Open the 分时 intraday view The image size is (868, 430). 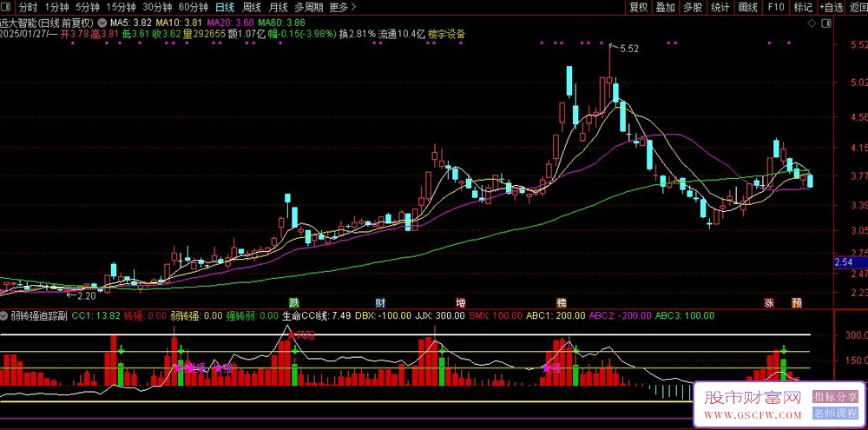coord(27,7)
